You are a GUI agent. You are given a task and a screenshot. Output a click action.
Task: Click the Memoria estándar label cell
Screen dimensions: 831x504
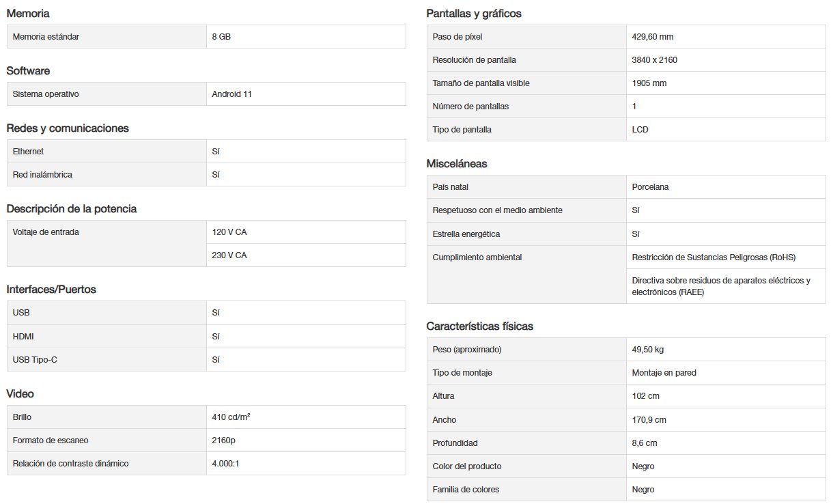pyautogui.click(x=107, y=37)
